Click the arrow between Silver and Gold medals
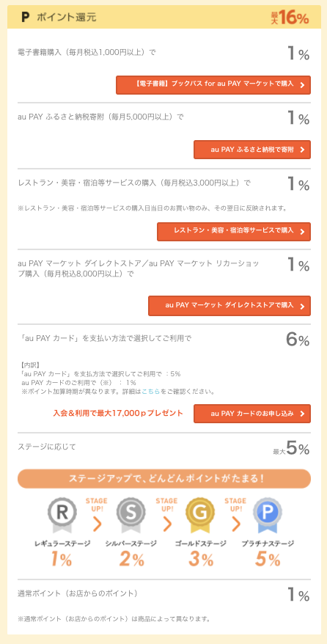The width and height of the screenshot is (327, 644). 166,524
